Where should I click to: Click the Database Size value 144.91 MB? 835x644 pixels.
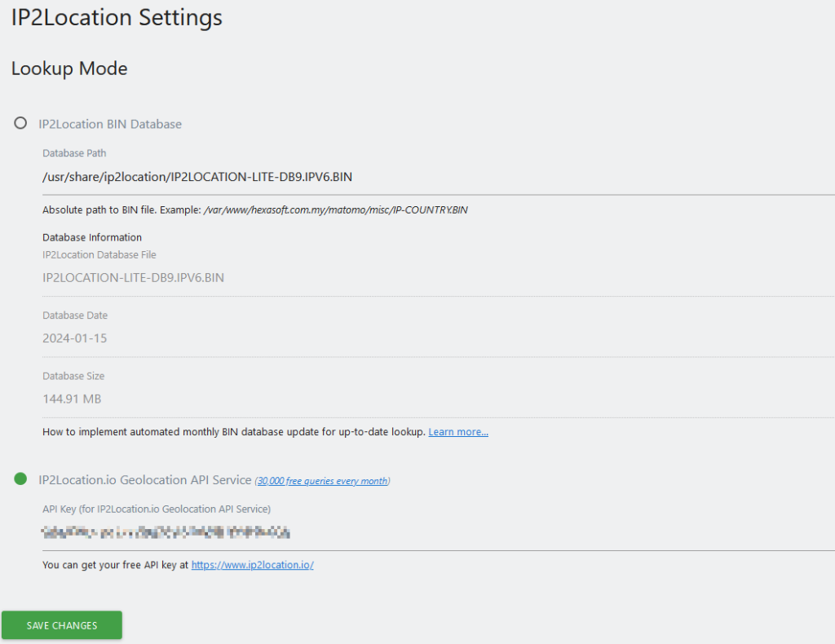72,399
